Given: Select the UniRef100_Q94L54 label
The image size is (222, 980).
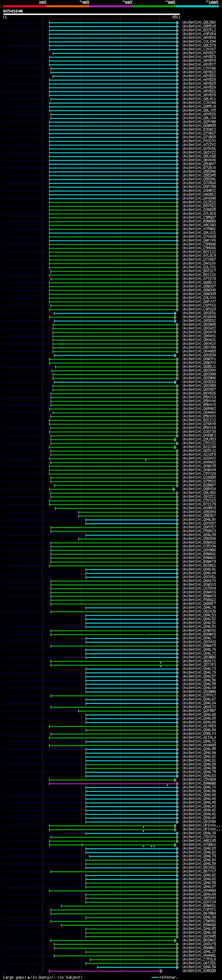Looking at the screenshot, I should point(199,967).
